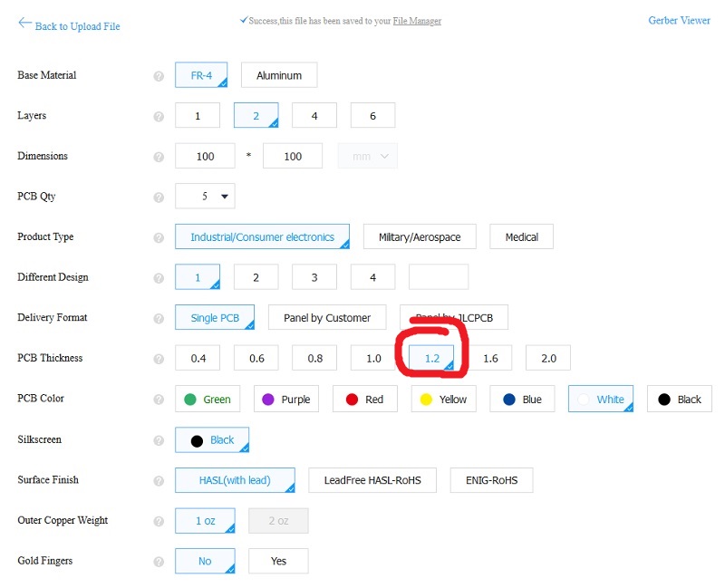The height and width of the screenshot is (588, 725).
Task: Open help icon for Outer Copper Weight
Action: 159,522
